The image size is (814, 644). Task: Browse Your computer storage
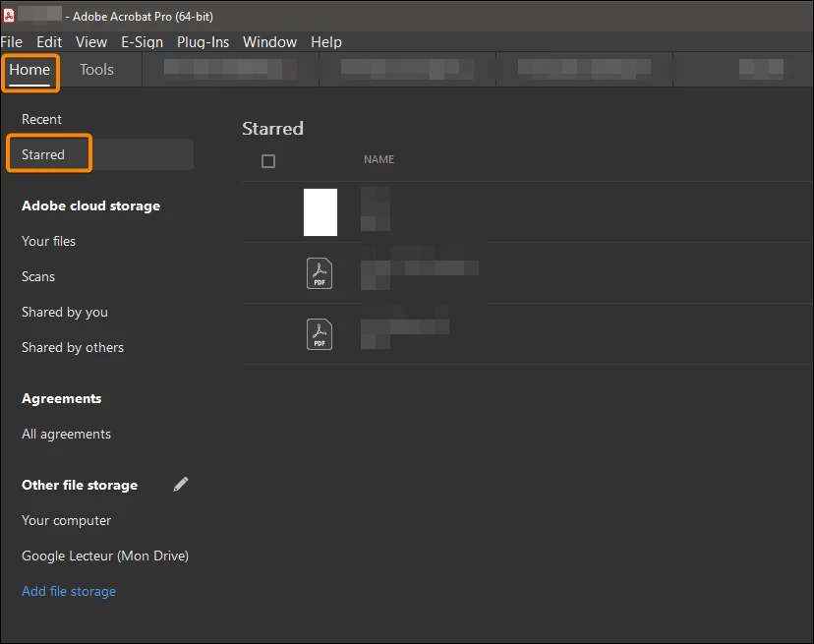point(66,520)
